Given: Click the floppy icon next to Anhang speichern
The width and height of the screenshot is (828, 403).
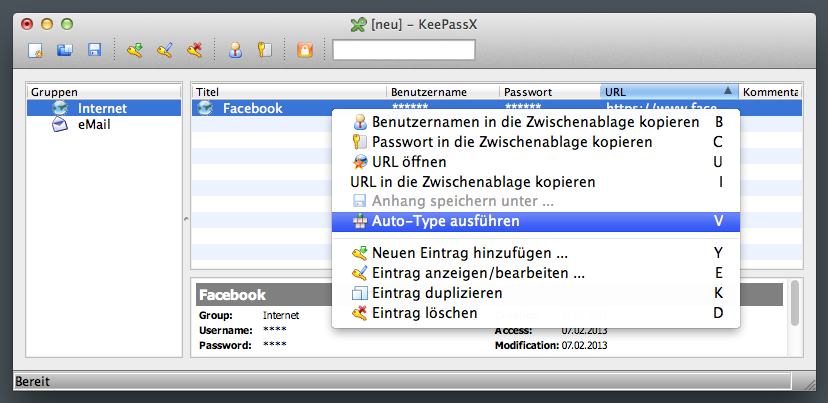Looking at the screenshot, I should (x=360, y=201).
